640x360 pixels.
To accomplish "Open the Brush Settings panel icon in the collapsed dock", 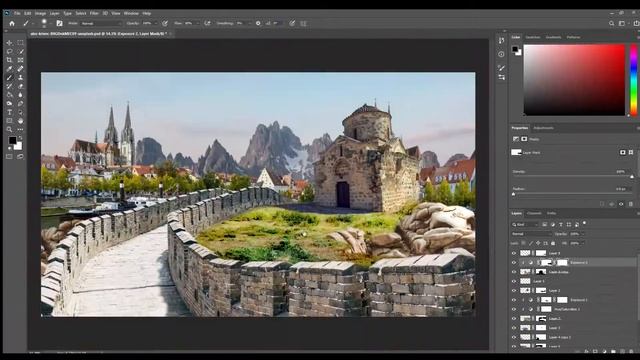I will pyautogui.click(x=501, y=68).
